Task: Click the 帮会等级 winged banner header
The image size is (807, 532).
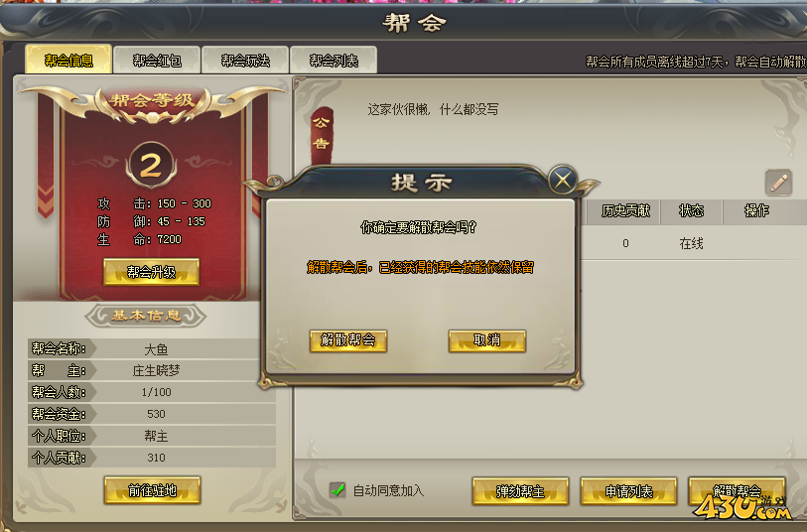Action: click(152, 100)
